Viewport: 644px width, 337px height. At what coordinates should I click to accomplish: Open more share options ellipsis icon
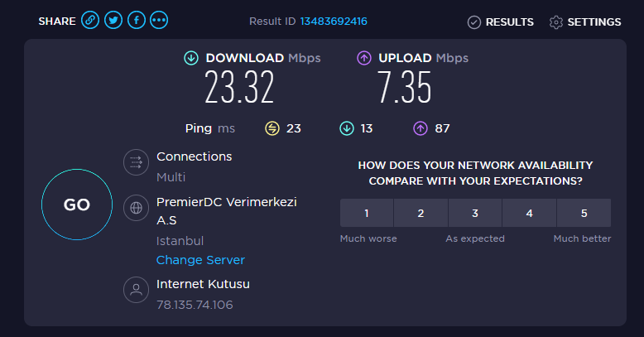click(159, 20)
